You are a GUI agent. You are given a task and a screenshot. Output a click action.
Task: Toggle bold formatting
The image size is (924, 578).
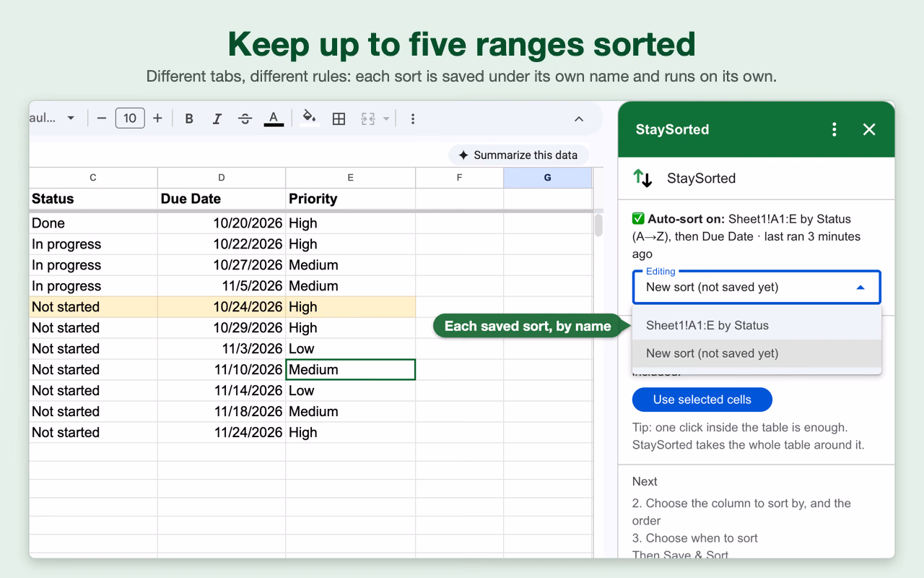(189, 118)
